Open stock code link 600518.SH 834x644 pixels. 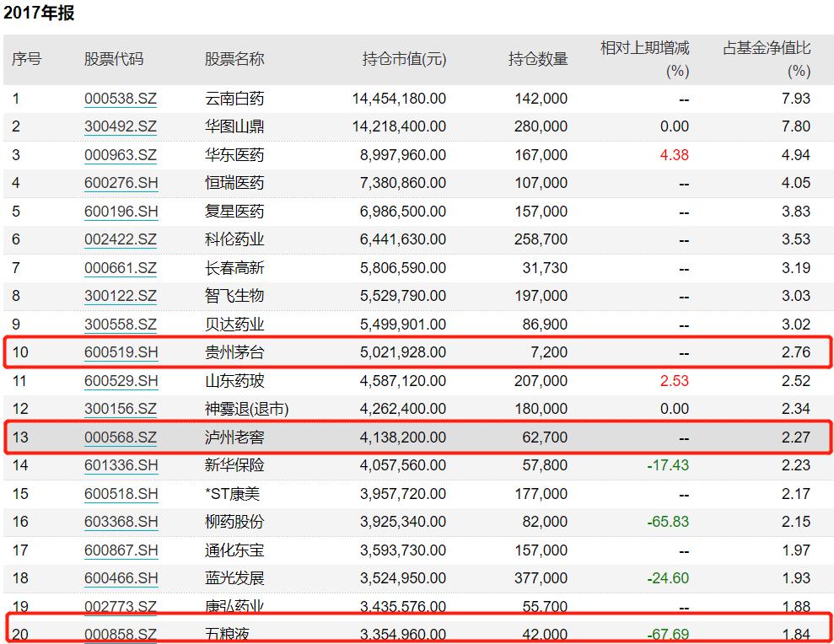(x=121, y=493)
